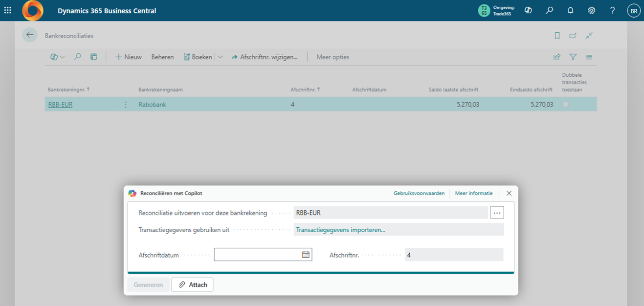Open calendar picker for Afschriftdatum
This screenshot has height=306, width=644.
click(306, 255)
